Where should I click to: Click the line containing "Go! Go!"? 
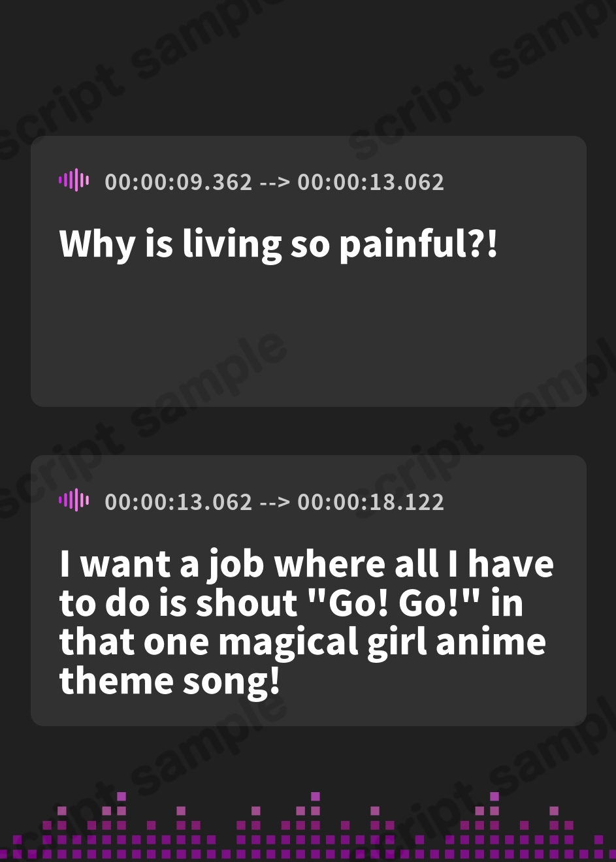pos(291,603)
